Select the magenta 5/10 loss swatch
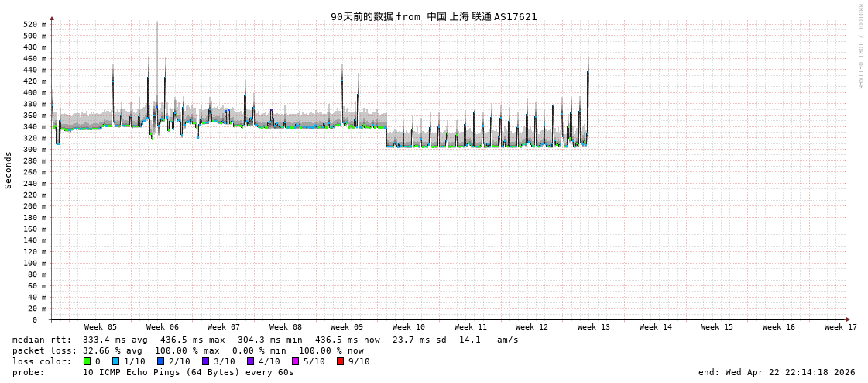This screenshot has height=383, width=868. [296, 361]
